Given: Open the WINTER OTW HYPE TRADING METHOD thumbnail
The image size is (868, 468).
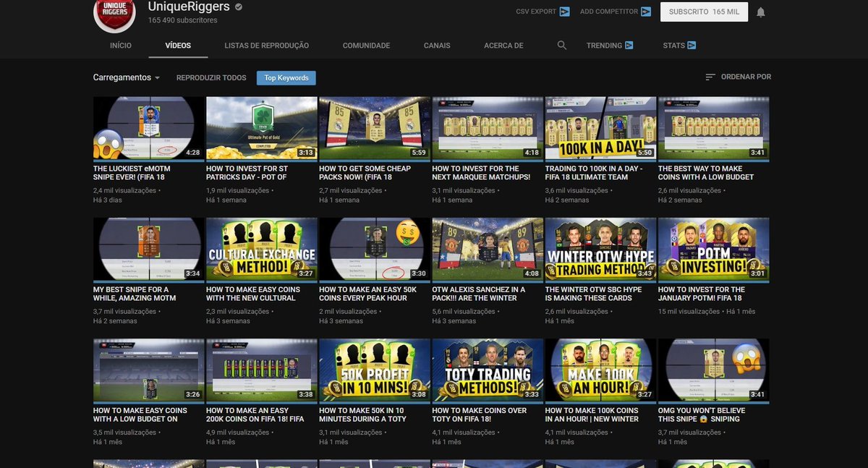Looking at the screenshot, I should 601,249.
